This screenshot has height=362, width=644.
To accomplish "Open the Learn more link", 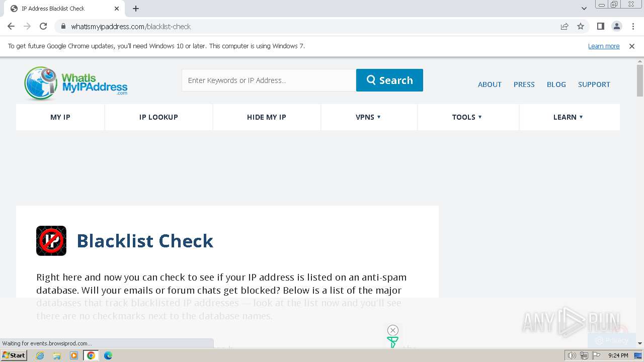I will (604, 46).
